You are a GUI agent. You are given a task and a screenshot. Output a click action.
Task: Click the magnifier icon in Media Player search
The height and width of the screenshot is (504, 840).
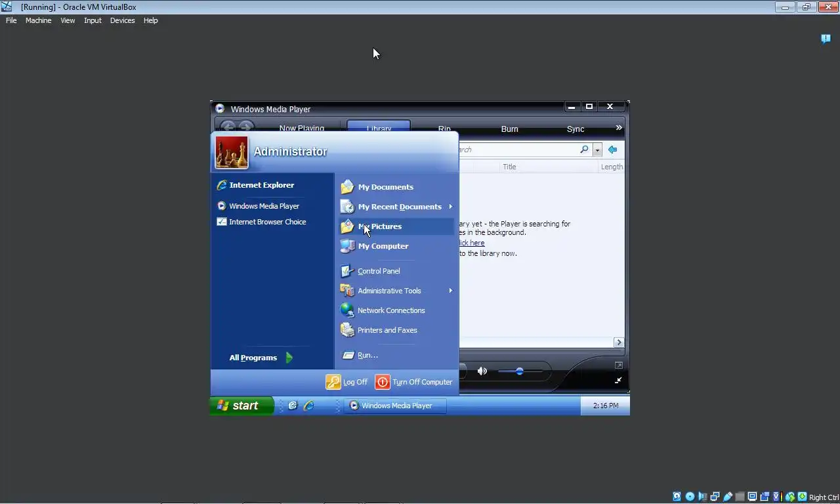[584, 150]
